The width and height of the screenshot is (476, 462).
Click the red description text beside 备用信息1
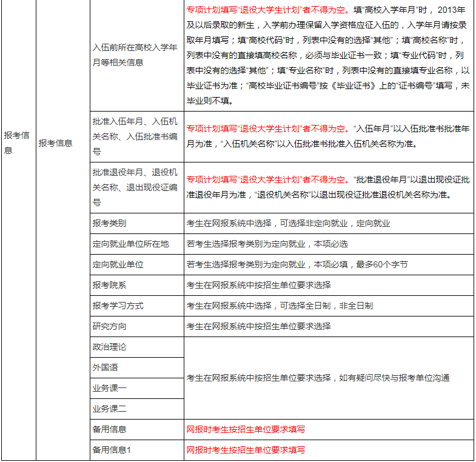tap(246, 450)
